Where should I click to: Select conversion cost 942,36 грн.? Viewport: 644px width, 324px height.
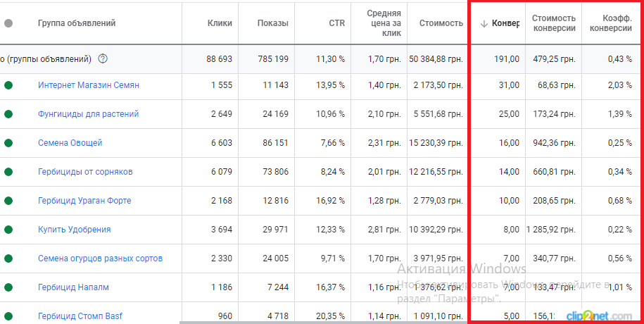[555, 143]
